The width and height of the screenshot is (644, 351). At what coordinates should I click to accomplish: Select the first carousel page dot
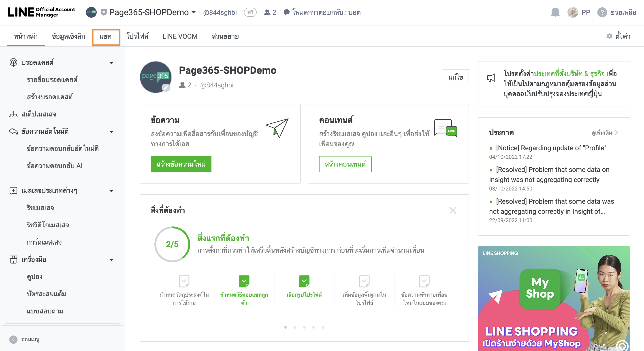pos(286,327)
